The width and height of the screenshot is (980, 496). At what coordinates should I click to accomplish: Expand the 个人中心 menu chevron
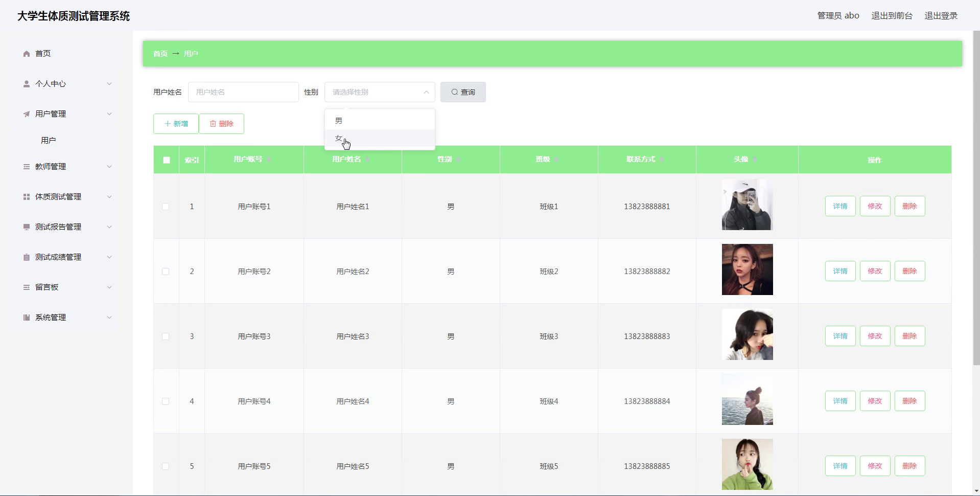[109, 84]
